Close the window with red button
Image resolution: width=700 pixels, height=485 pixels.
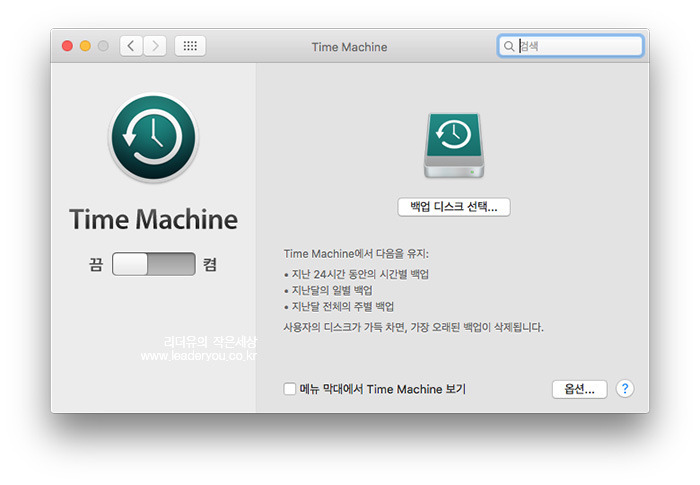[67, 46]
